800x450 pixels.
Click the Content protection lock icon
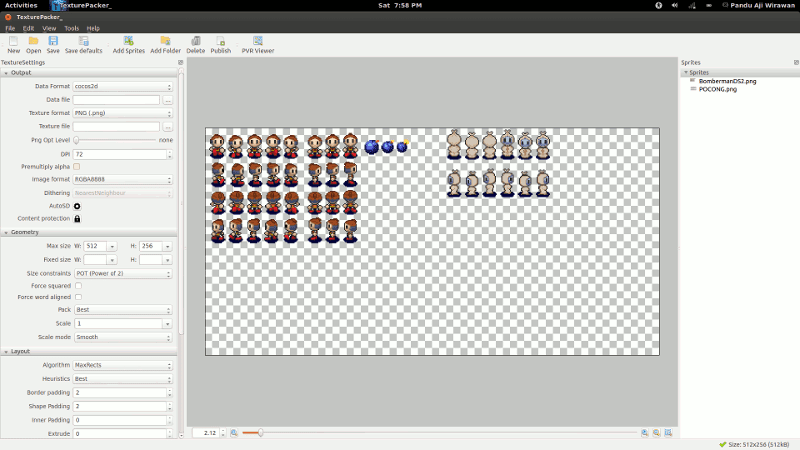tap(77, 218)
